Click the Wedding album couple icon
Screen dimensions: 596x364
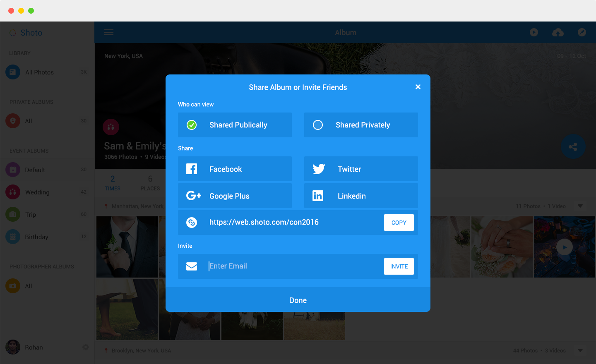click(x=13, y=192)
